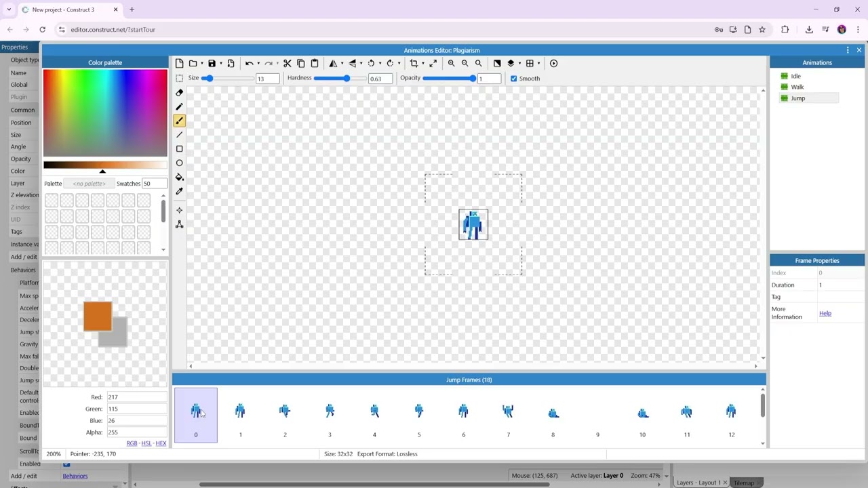The image size is (868, 488).
Task: Pick a hue in the color spectrum
Action: pos(105,113)
